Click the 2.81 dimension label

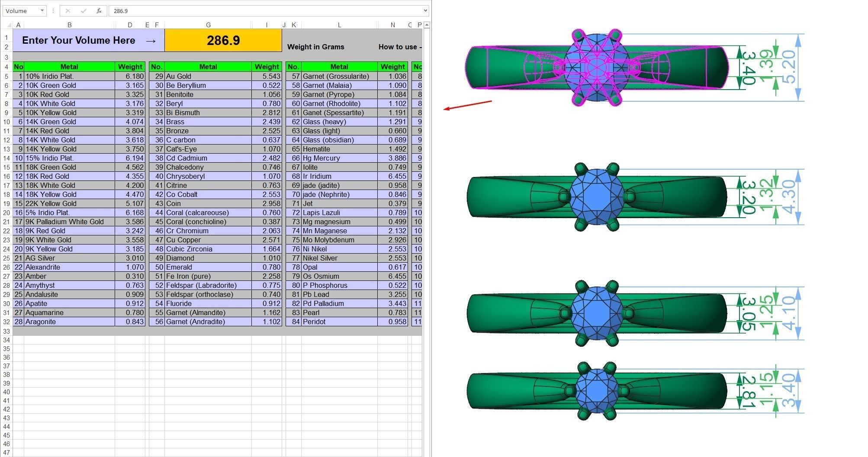[x=749, y=392]
